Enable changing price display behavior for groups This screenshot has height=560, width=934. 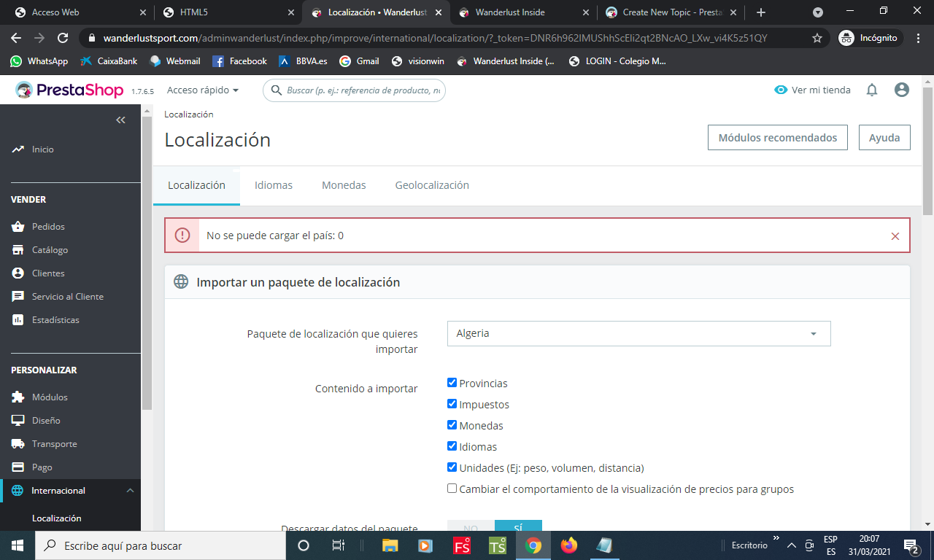click(x=452, y=489)
